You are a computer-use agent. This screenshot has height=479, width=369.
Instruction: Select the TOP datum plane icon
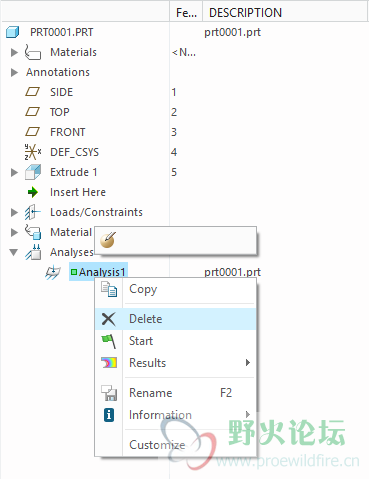pos(32,112)
